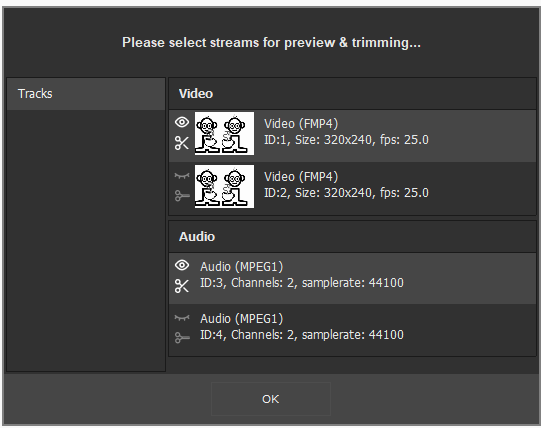This screenshot has width=541, height=428.
Task: Click the 'Please select streams' dialog title
Action: pyautogui.click(x=271, y=42)
